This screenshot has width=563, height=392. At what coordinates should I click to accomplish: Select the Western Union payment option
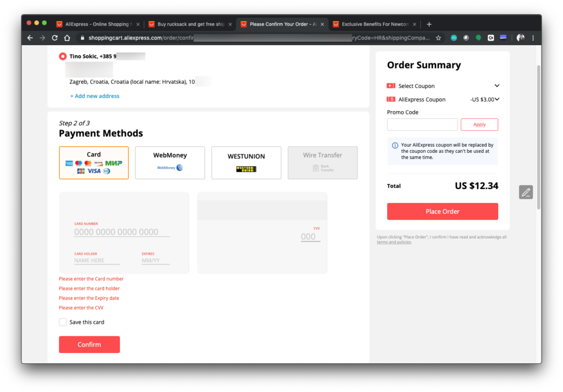coord(246,162)
